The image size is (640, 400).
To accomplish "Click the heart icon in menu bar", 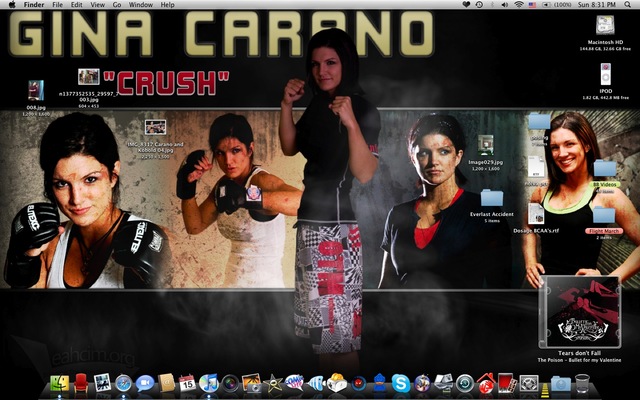I will click(466, 4).
